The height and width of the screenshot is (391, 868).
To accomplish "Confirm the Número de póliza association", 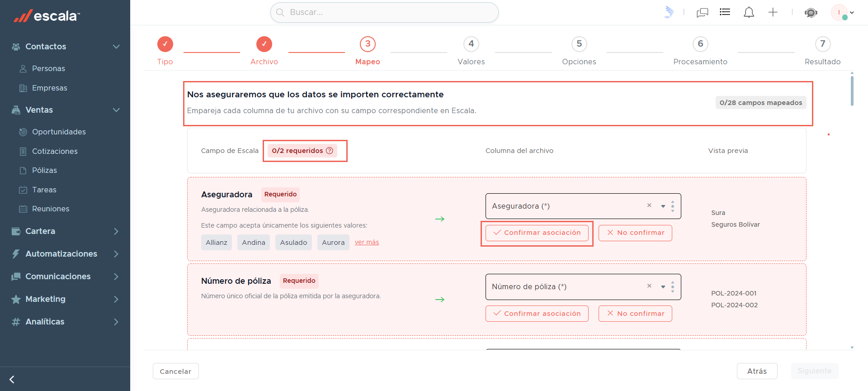I will point(537,314).
